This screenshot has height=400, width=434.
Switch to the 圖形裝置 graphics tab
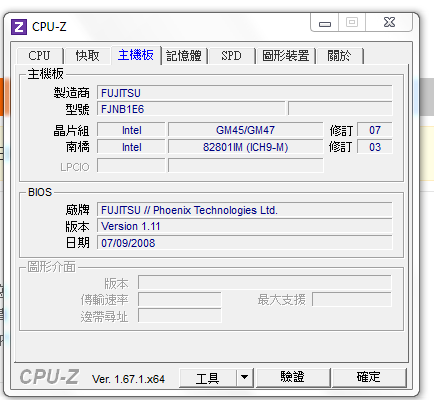coord(286,56)
